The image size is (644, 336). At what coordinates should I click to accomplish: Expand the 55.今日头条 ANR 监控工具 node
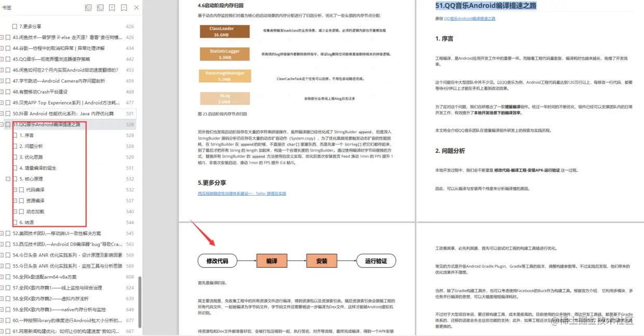click(2, 266)
